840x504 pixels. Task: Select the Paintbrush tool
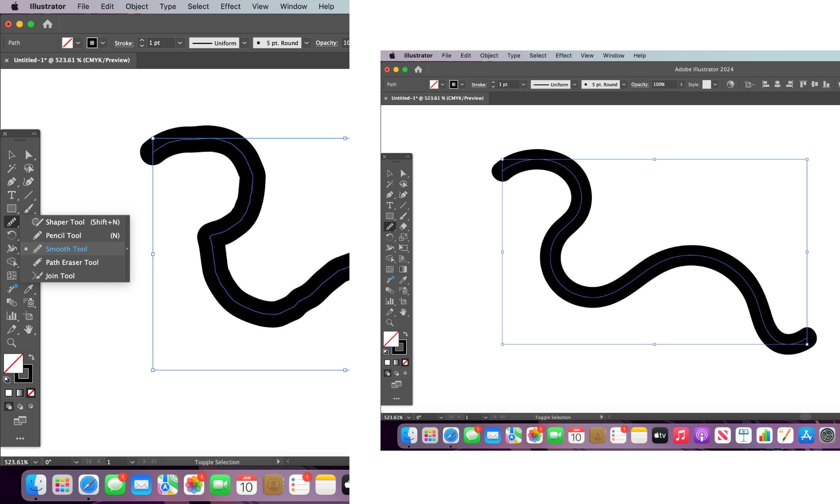[x=29, y=208]
